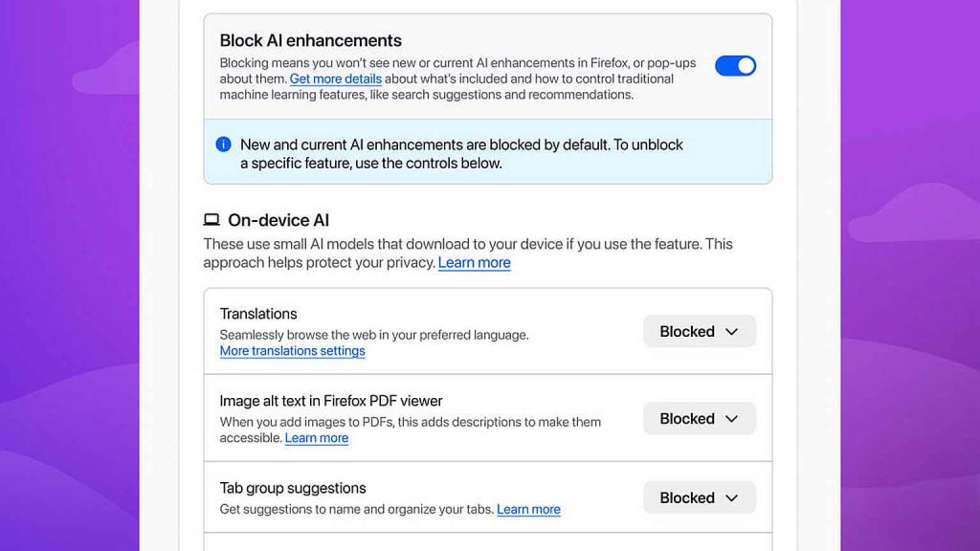Viewport: 980px width, 551px height.
Task: Click the blocked-by-default info banner message
Action: 461,153
